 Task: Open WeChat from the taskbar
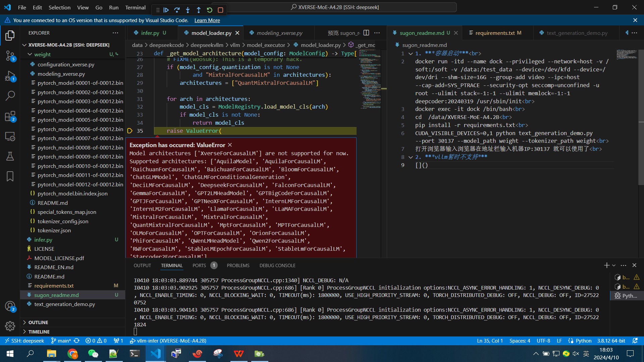point(93,354)
